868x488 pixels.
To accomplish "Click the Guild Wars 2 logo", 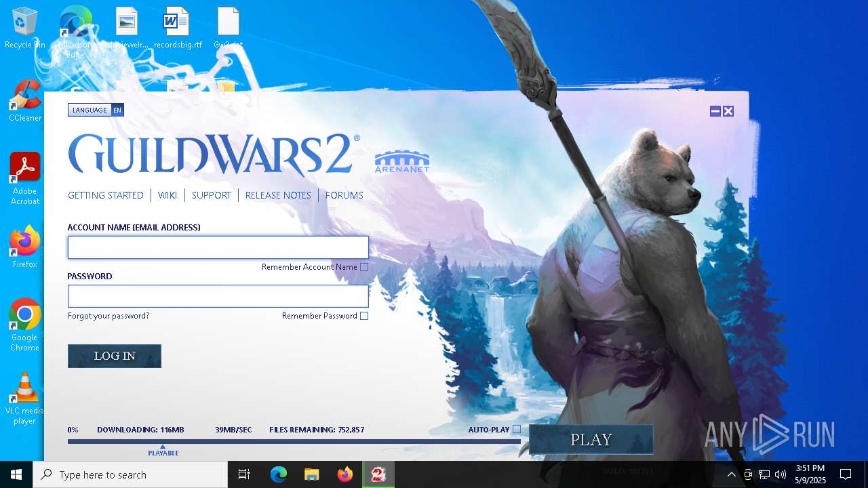I will click(x=214, y=155).
